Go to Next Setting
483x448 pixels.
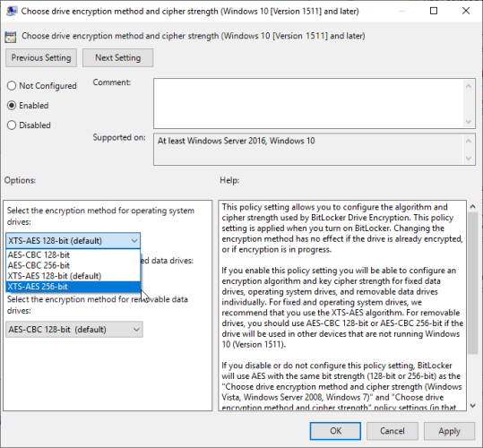117,58
